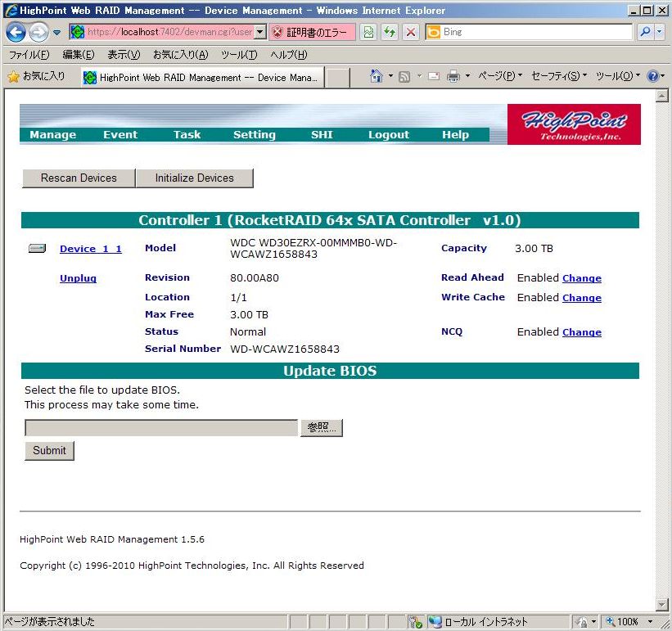672x631 pixels.
Task: Click the Print icon
Action: (453, 77)
